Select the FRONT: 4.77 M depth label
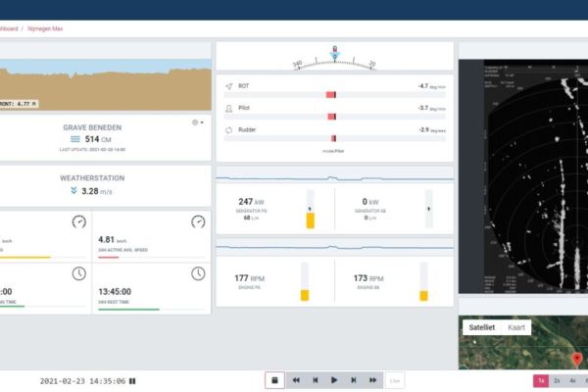 coord(19,104)
